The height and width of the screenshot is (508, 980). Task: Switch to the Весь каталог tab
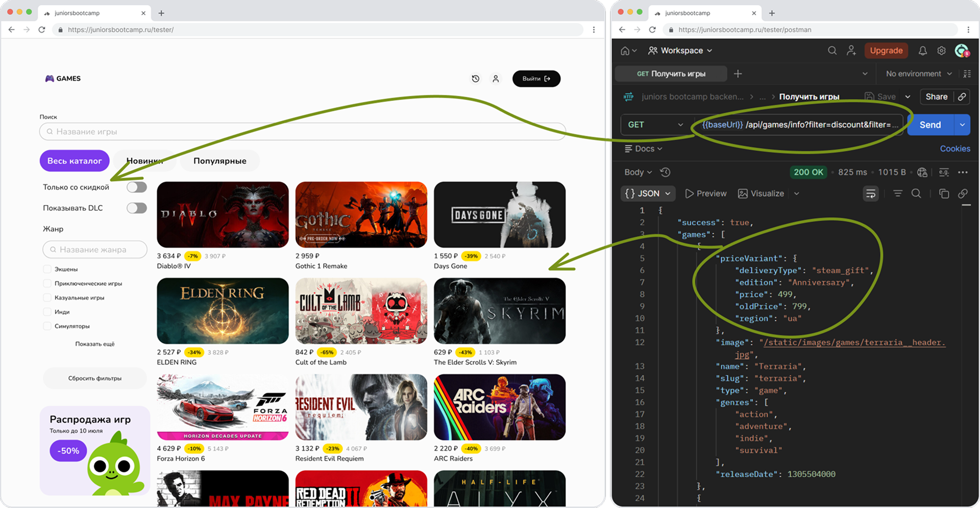pos(75,161)
